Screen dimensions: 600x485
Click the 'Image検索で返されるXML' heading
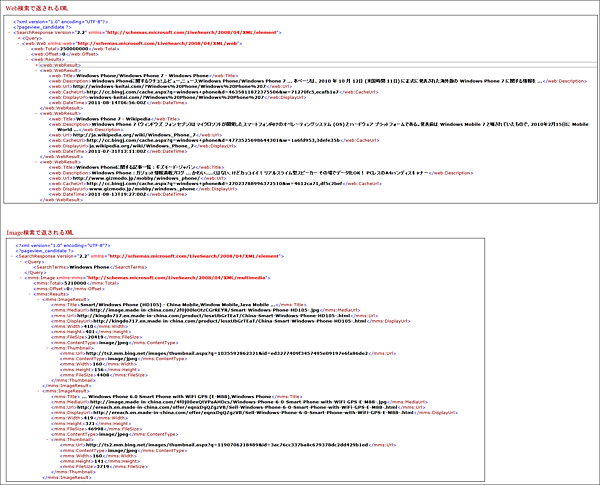[42, 231]
